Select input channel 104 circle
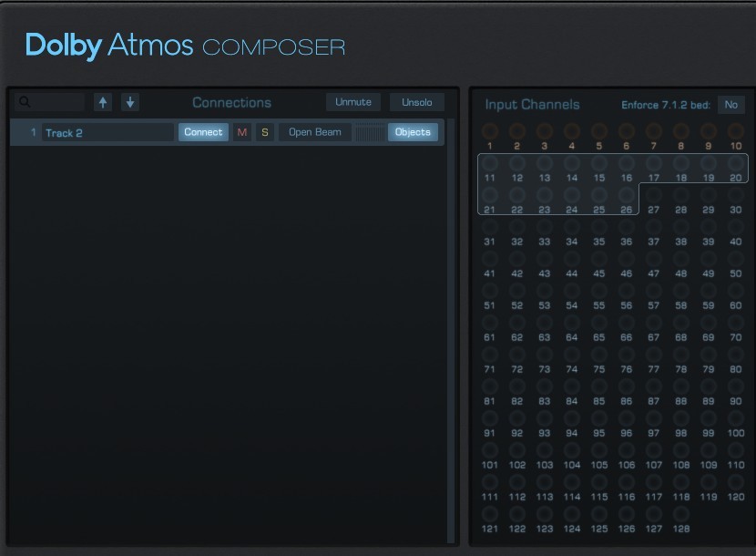Screen dimensions: 756x556 point(572,450)
